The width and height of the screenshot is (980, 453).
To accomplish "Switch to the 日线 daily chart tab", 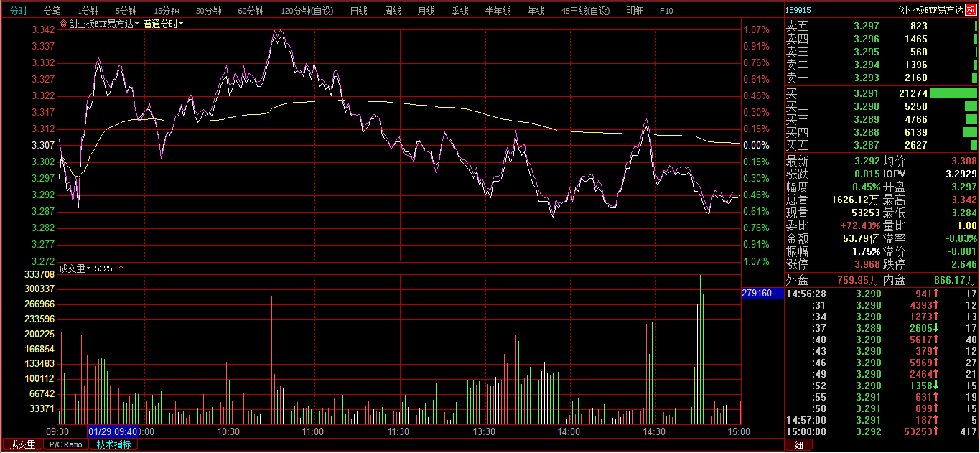I will pyautogui.click(x=358, y=11).
